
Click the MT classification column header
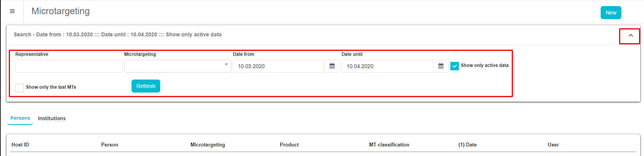(x=389, y=145)
